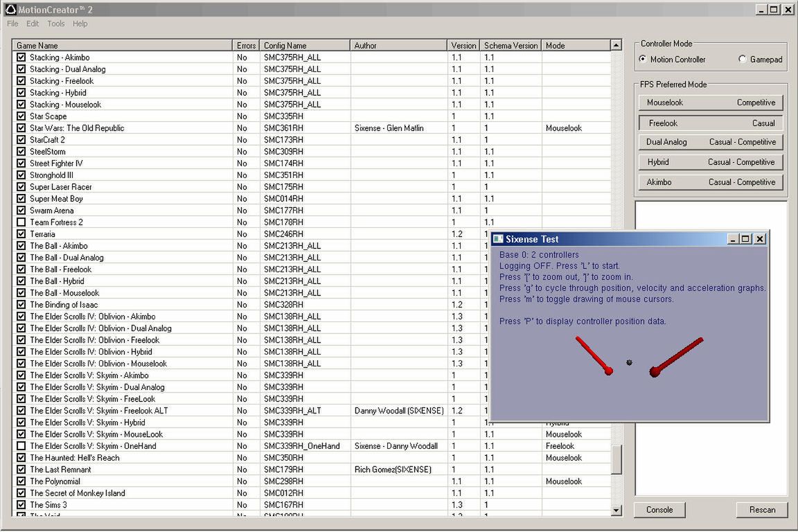Select The Ball - Hybrid row
798x532 pixels.
(249, 281)
